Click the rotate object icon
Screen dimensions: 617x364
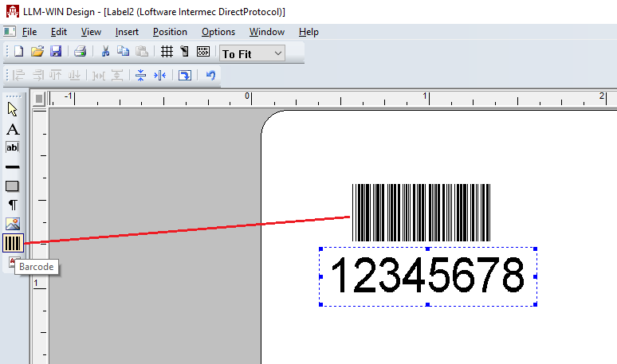pos(185,75)
